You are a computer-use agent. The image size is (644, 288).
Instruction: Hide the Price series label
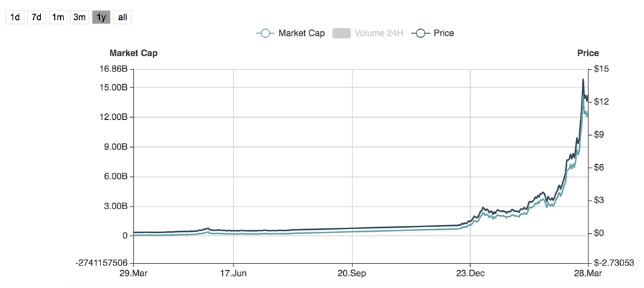pyautogui.click(x=444, y=33)
